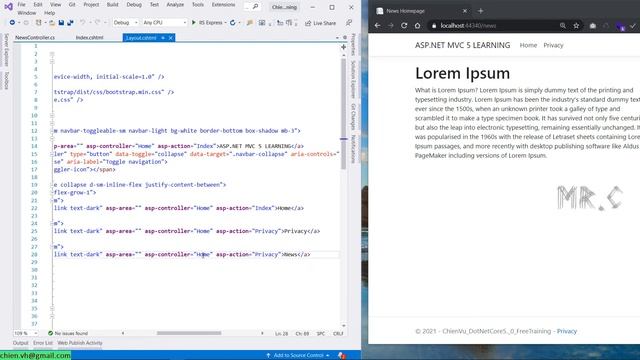This screenshot has width=640, height=360.
Task: Open the Window menu
Action: tap(27, 13)
